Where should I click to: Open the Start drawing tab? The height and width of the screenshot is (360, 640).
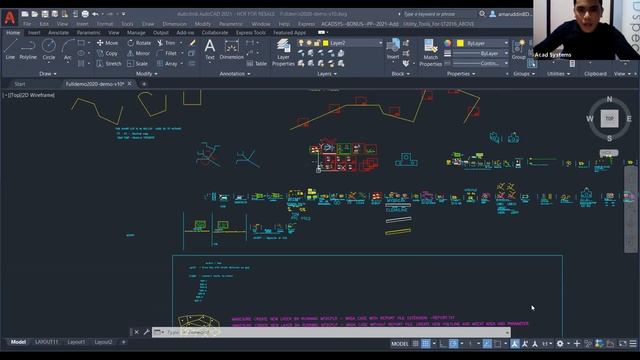[x=20, y=84]
